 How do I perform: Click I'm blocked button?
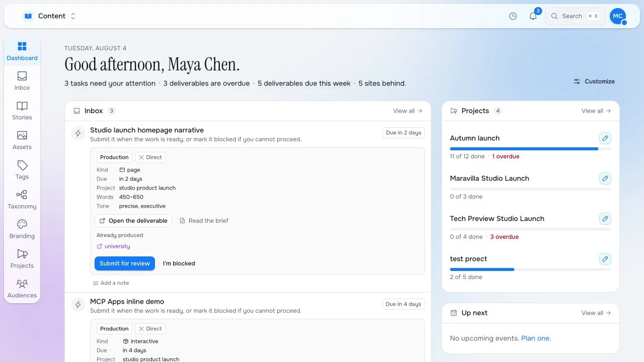(x=179, y=263)
